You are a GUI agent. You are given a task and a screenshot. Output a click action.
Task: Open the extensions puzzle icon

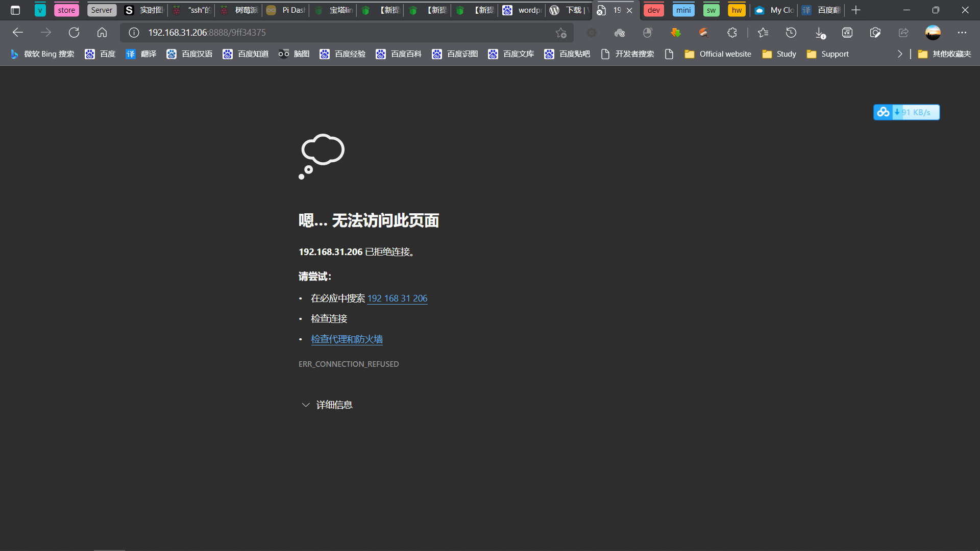732,33
